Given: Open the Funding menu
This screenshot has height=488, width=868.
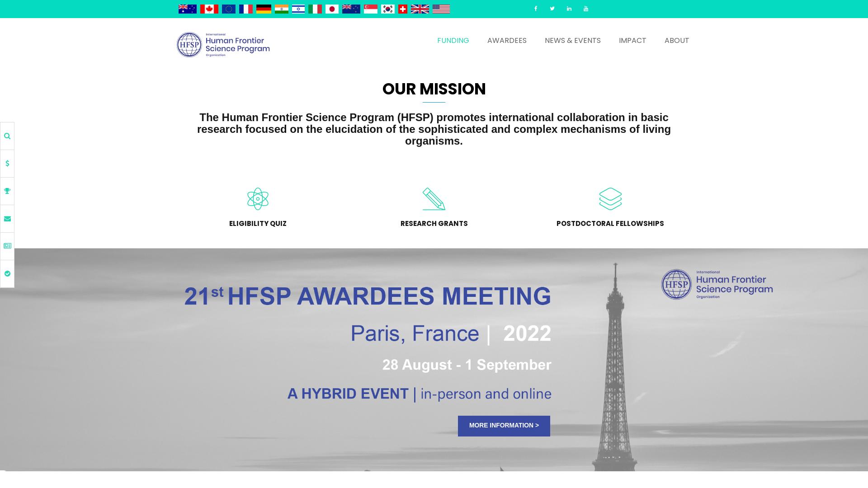Looking at the screenshot, I should (x=453, y=41).
